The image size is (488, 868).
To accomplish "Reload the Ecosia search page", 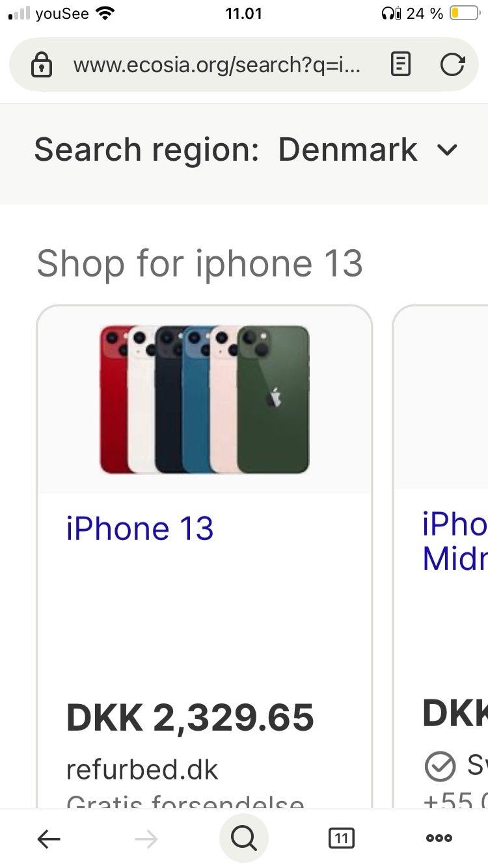I will [452, 64].
